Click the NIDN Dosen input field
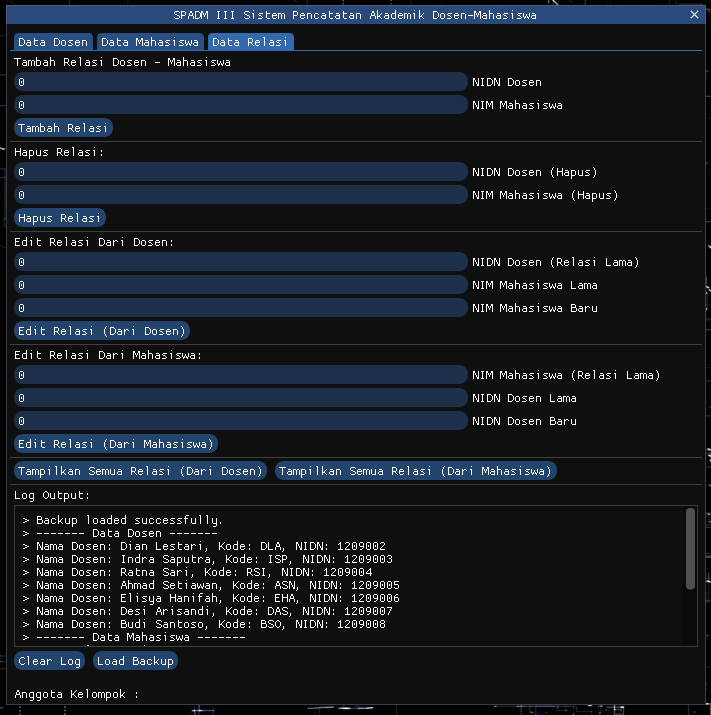Viewport: 711px width, 715px height. [241, 82]
